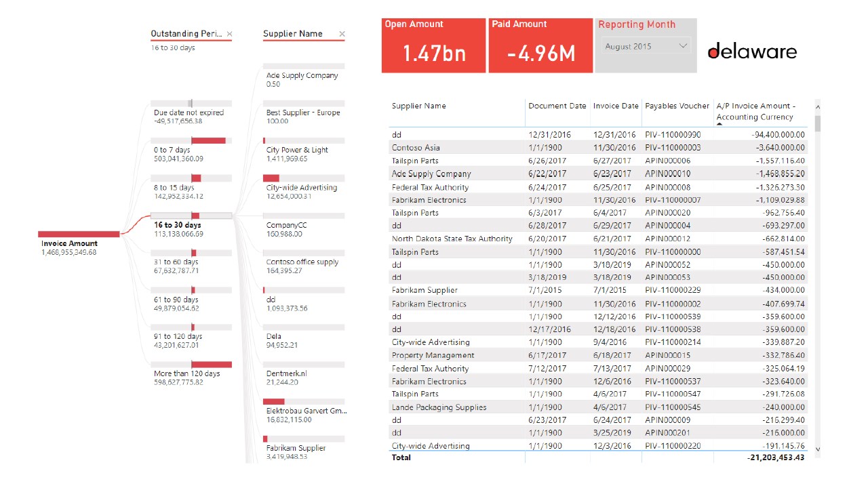Click voucher PIV-110000229 cell
868x488 pixels.
point(673,291)
